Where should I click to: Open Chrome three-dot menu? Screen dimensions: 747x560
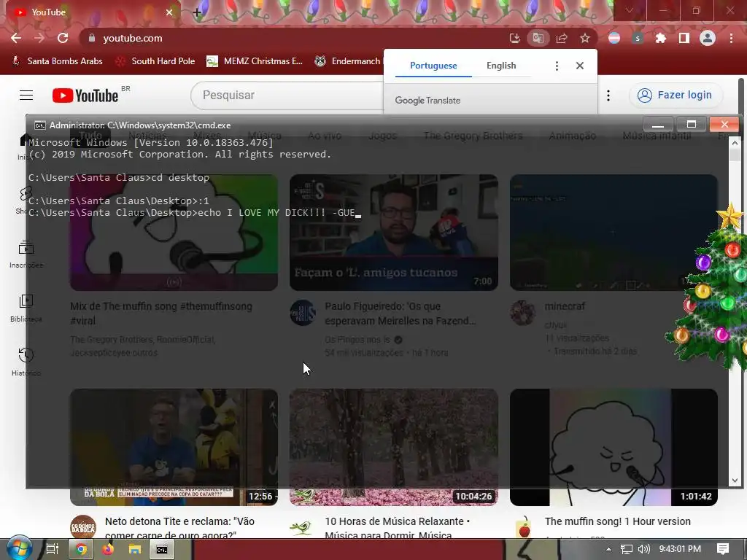pos(731,38)
